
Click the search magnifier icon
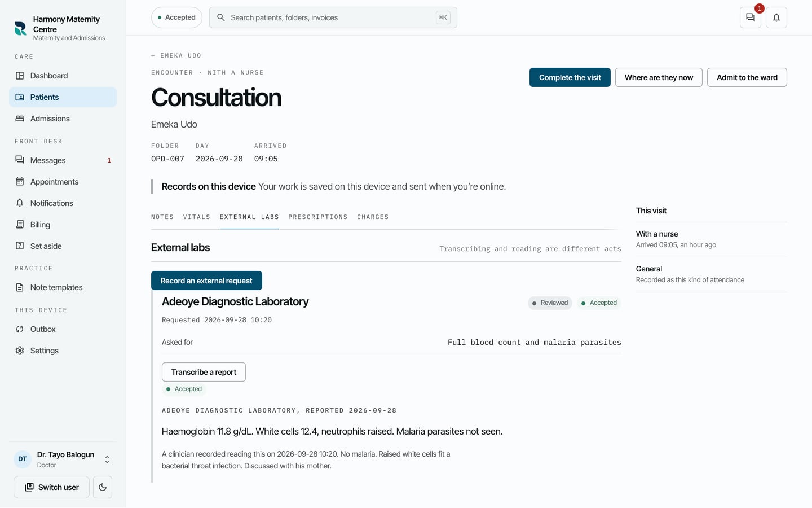pyautogui.click(x=221, y=17)
